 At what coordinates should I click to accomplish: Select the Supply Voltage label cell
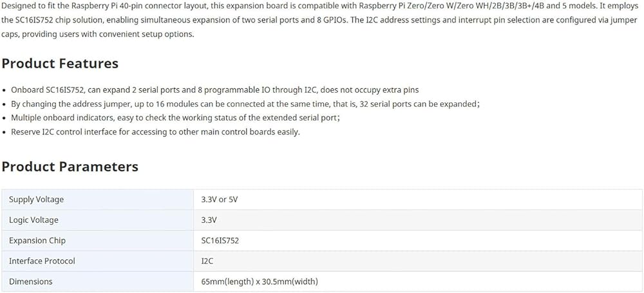click(x=98, y=200)
